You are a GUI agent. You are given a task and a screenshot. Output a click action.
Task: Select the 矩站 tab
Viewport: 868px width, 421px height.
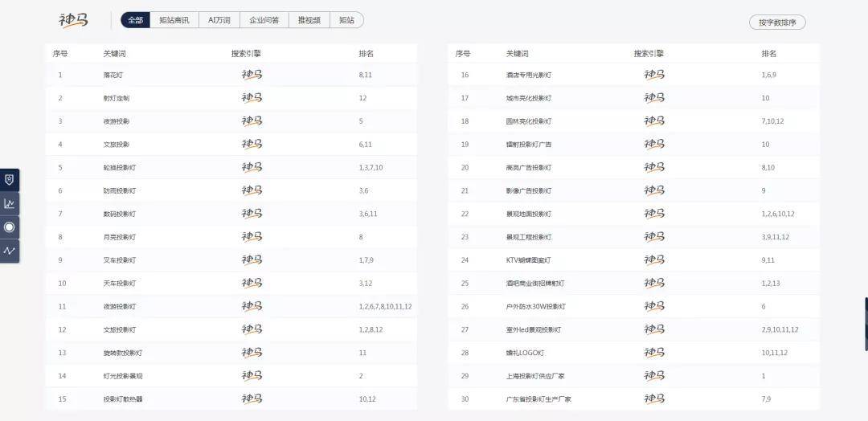coord(346,20)
